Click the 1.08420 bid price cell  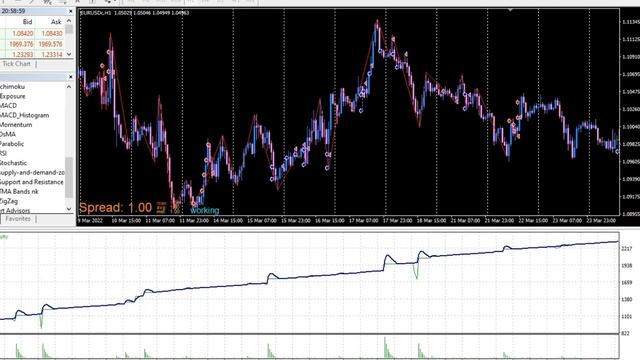coord(23,33)
